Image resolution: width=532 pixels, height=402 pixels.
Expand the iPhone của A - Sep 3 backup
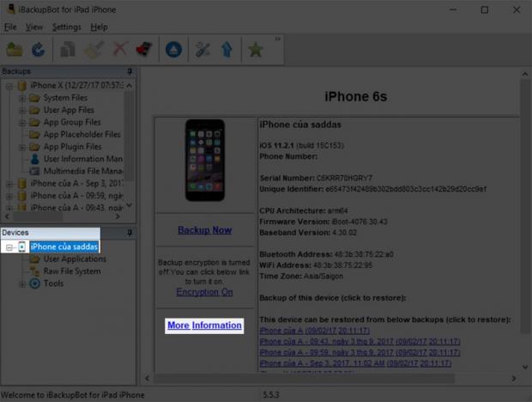9,184
